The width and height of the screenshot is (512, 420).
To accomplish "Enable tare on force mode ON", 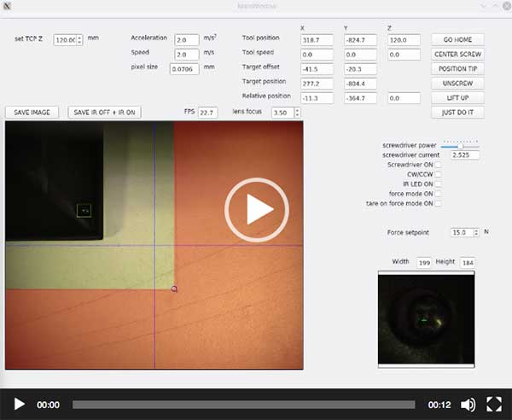I will pyautogui.click(x=439, y=203).
